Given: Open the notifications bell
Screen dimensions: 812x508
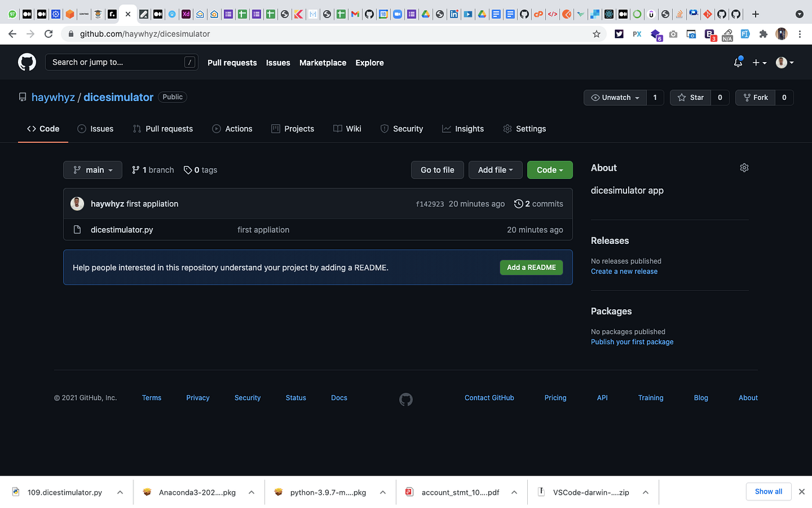Looking at the screenshot, I should [738, 62].
